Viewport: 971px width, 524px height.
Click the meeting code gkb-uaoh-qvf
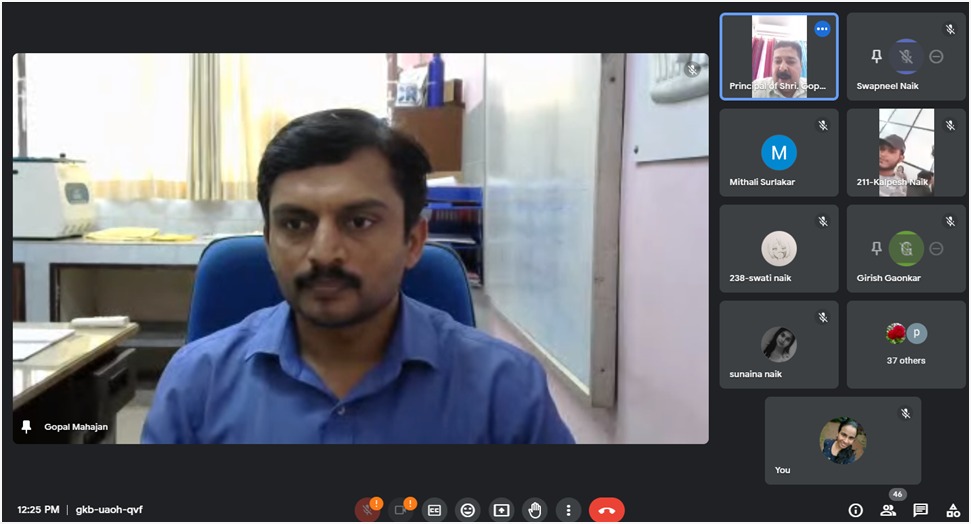point(109,510)
